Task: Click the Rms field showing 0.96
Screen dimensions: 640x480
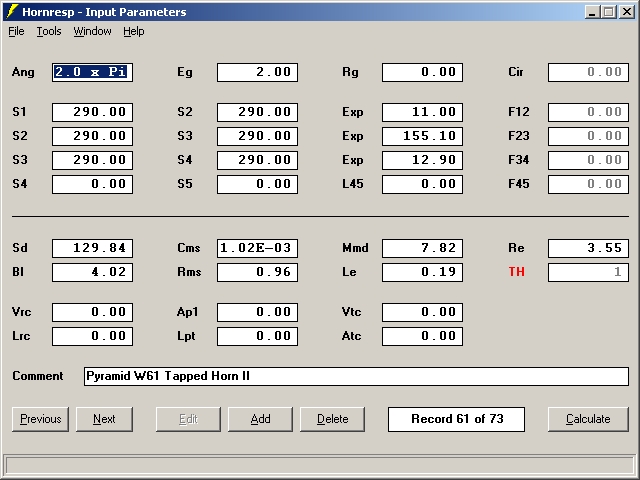Action: (x=258, y=272)
